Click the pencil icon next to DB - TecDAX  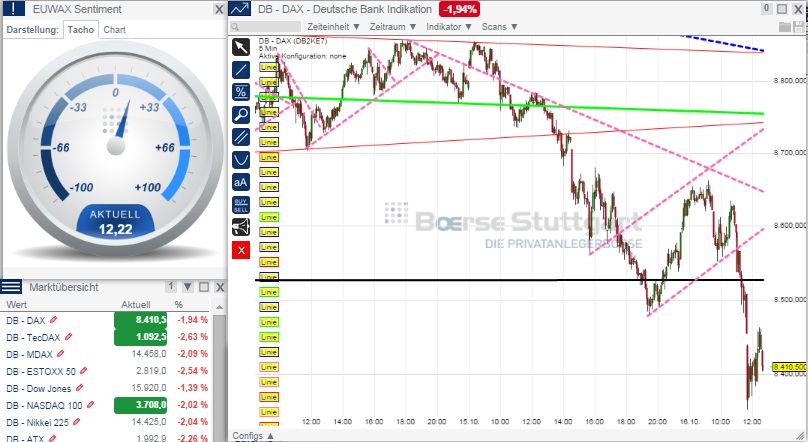(69, 337)
